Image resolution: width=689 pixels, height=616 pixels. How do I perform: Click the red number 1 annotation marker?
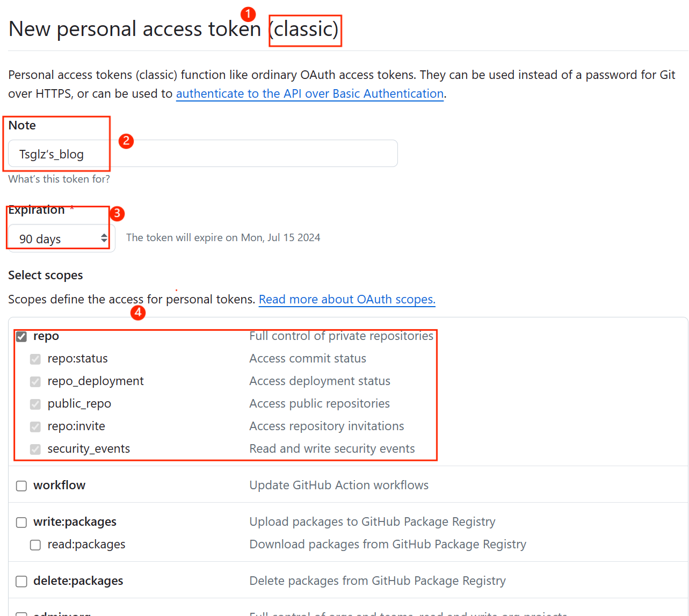click(248, 13)
